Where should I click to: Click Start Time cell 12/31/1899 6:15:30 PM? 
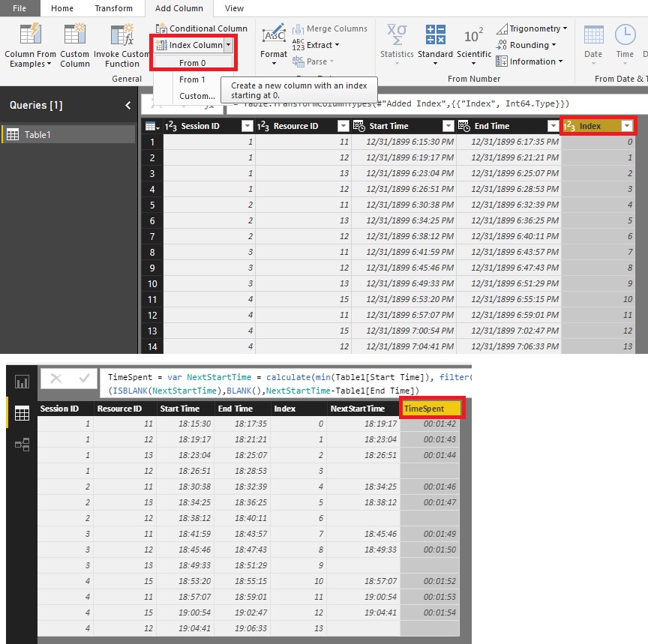click(x=404, y=142)
